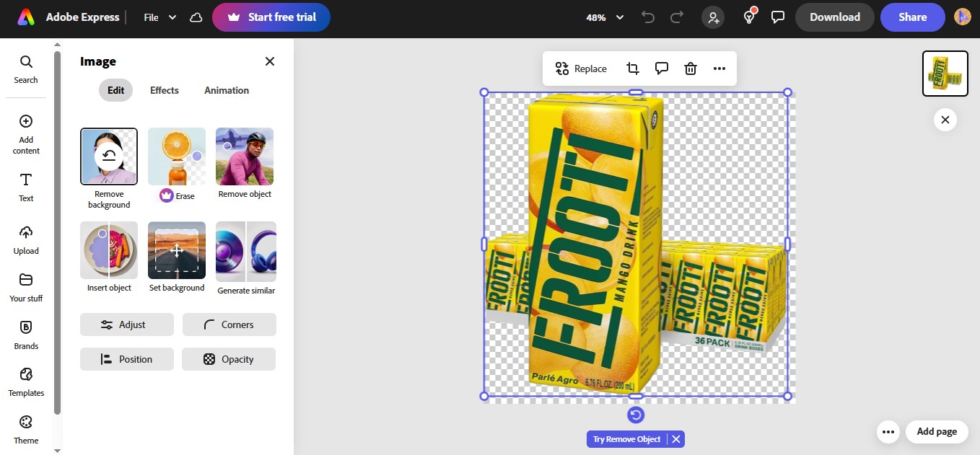
Task: Open the Opacity control
Action: pos(229,358)
